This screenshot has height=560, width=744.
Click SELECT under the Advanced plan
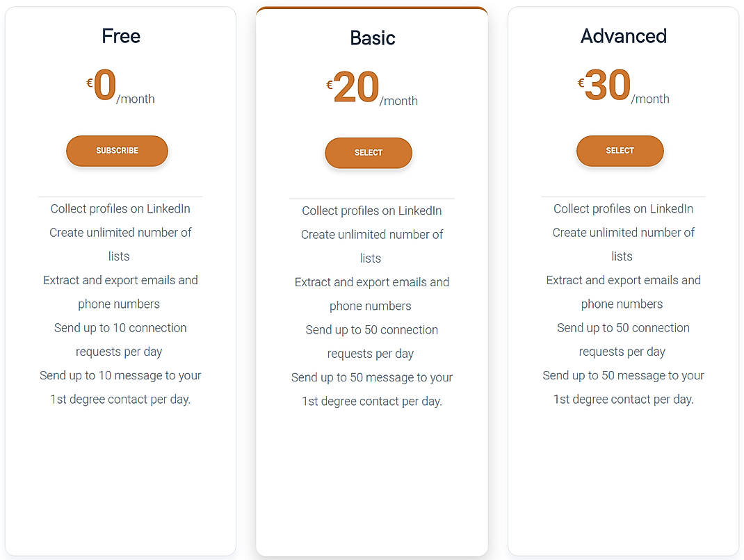tap(620, 151)
